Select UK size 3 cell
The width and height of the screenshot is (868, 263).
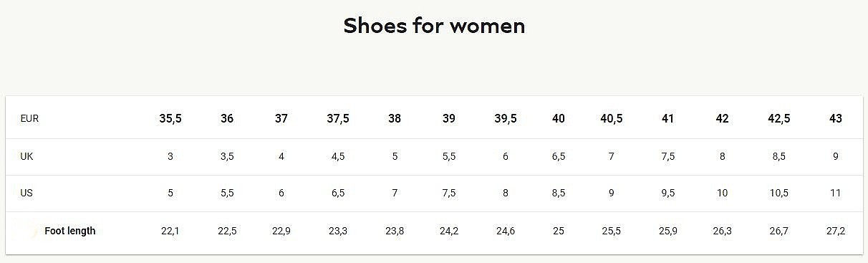[170, 156]
